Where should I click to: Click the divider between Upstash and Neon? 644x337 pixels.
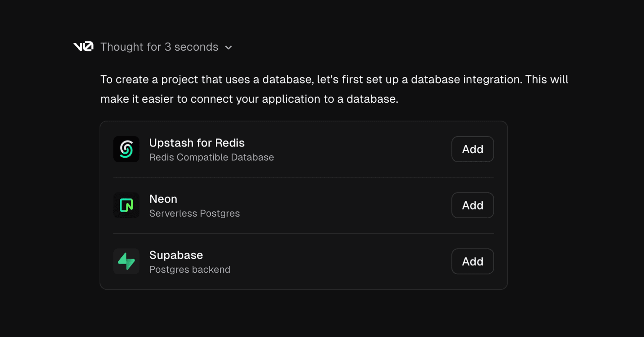point(304,177)
